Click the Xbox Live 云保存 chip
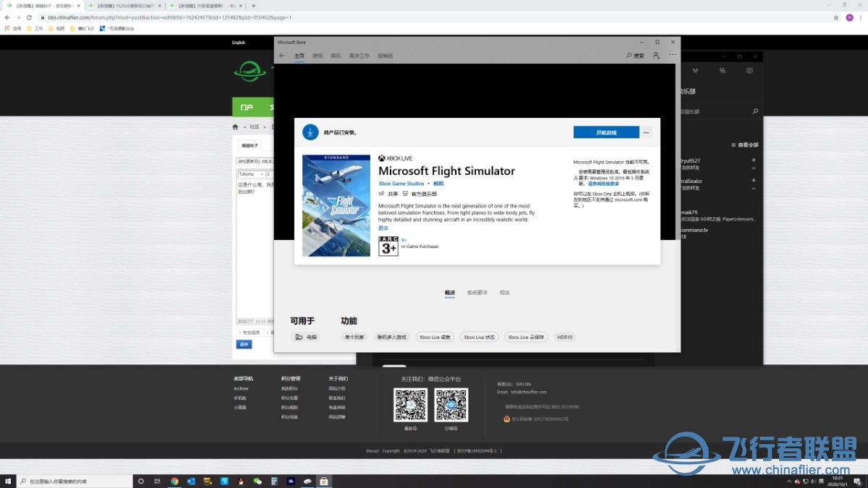Screen dimensions: 868x488 (526, 337)
